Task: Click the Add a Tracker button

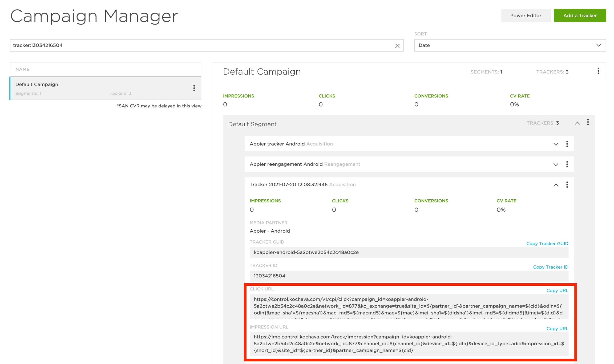Action: click(580, 15)
